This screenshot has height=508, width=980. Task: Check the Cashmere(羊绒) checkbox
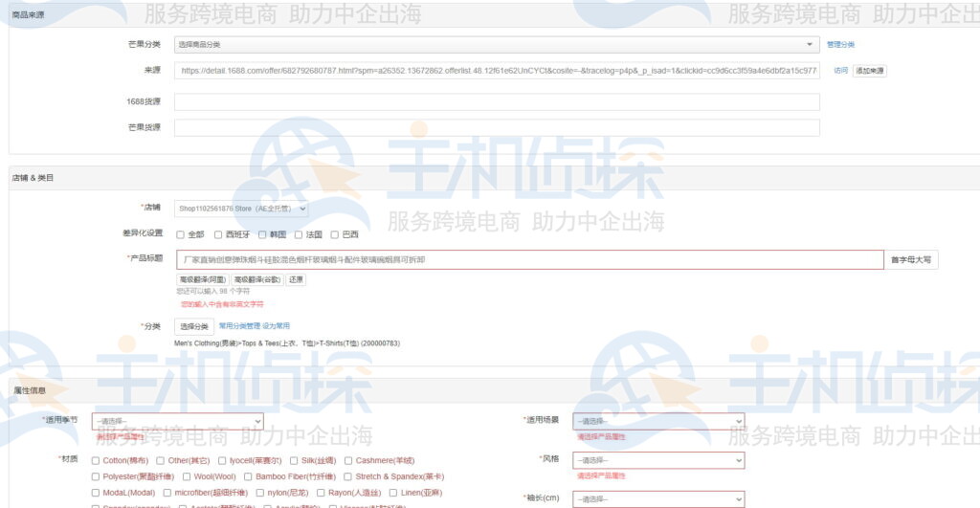348,460
